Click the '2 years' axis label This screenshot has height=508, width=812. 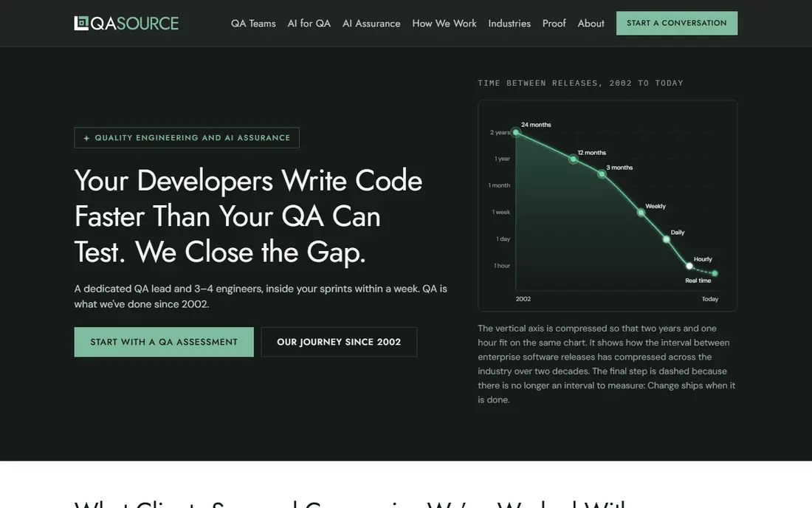(x=500, y=133)
